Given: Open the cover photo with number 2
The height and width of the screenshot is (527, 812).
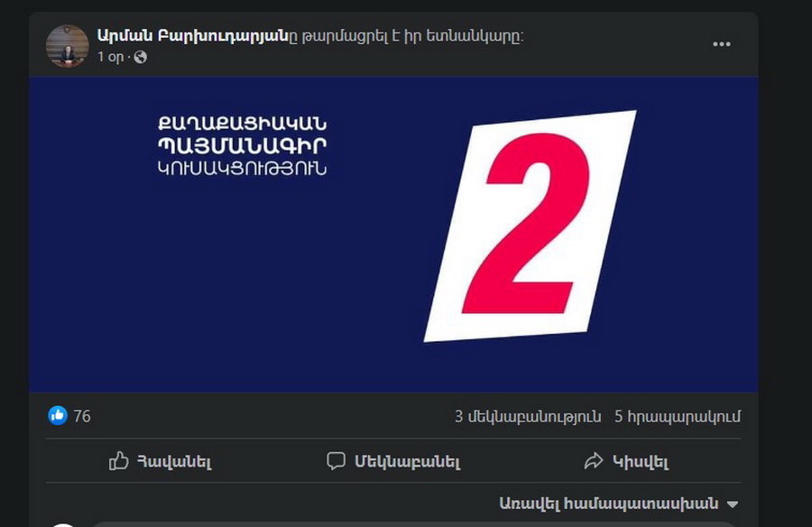Looking at the screenshot, I should tap(393, 235).
